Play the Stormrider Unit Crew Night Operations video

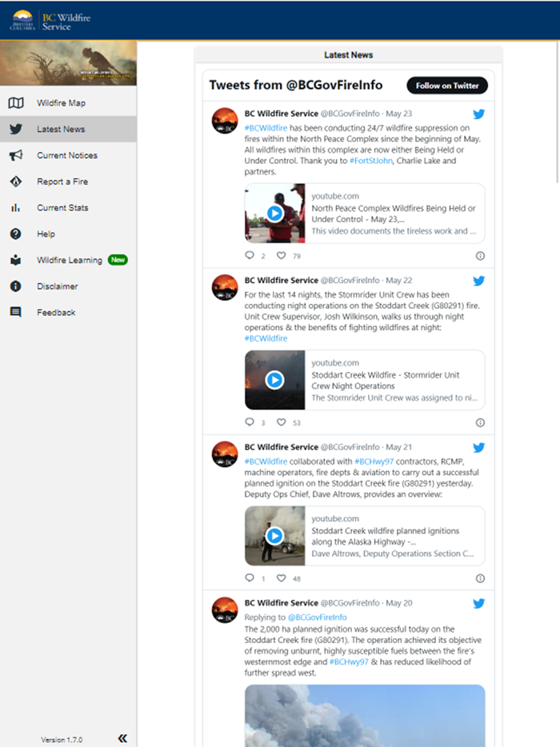(x=274, y=380)
